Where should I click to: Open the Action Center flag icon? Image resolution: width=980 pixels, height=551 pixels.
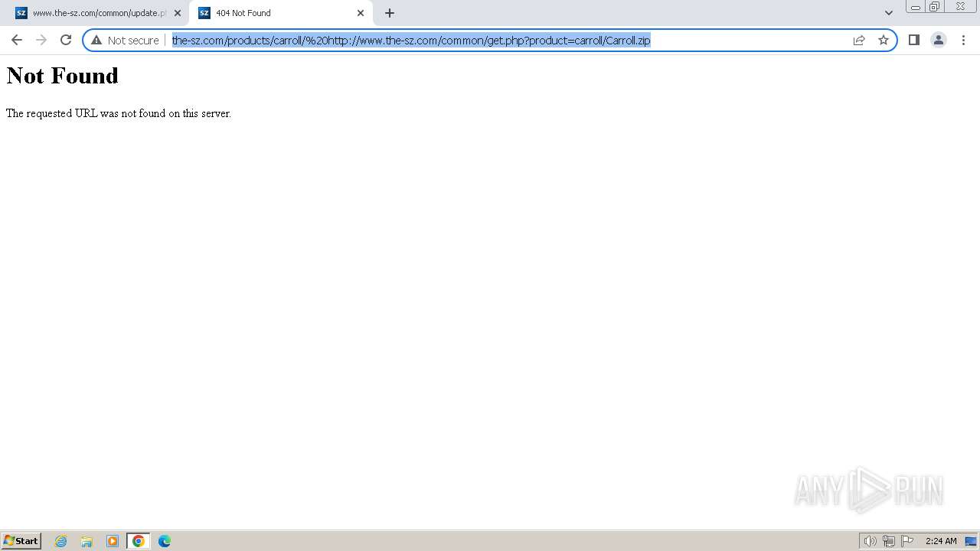(x=907, y=541)
